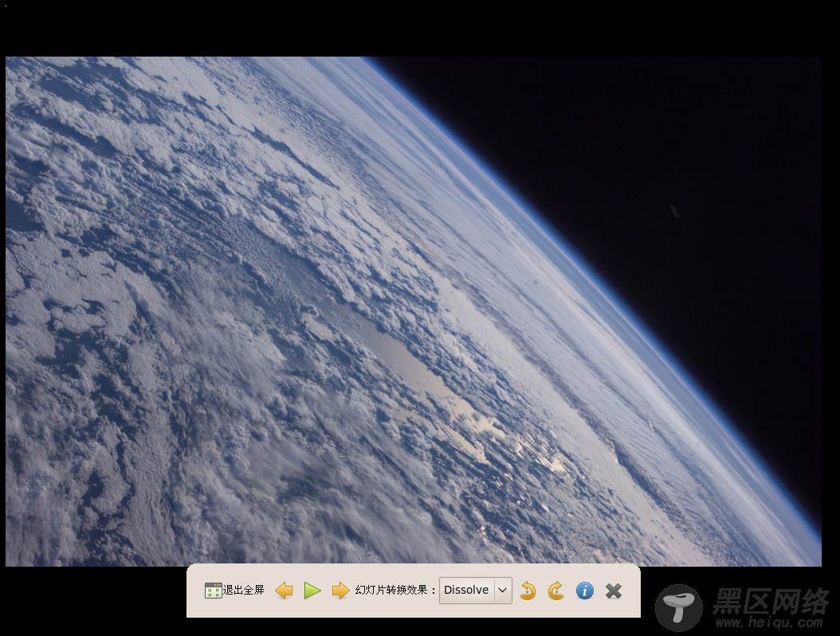Image resolution: width=840 pixels, height=636 pixels.
Task: Open the www.heiqu.com watermark link
Action: click(769, 622)
